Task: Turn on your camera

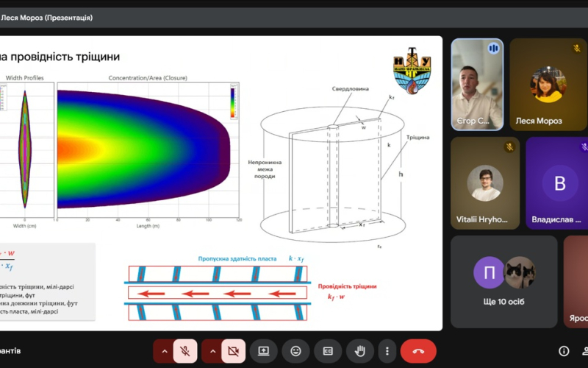Action: coord(234,351)
